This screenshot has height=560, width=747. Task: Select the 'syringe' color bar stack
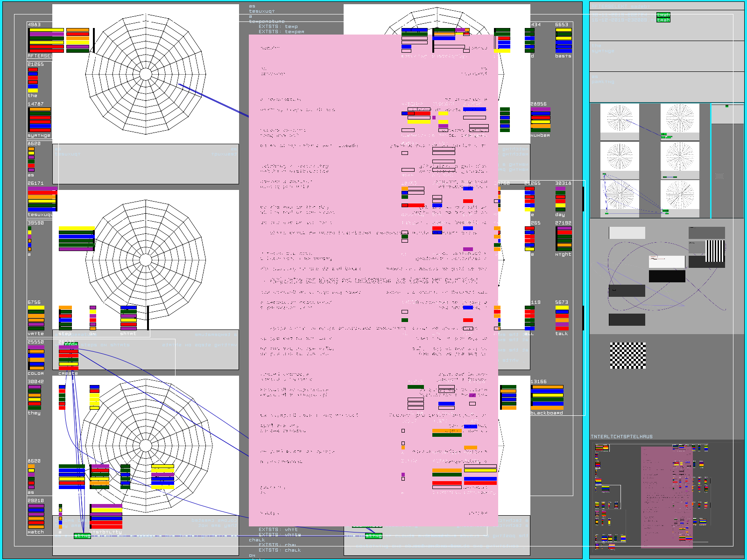point(40,120)
